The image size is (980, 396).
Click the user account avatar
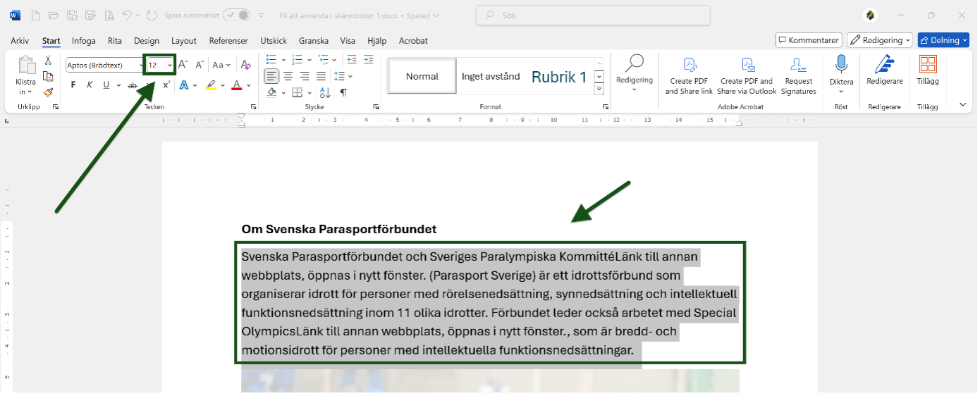pyautogui.click(x=870, y=15)
